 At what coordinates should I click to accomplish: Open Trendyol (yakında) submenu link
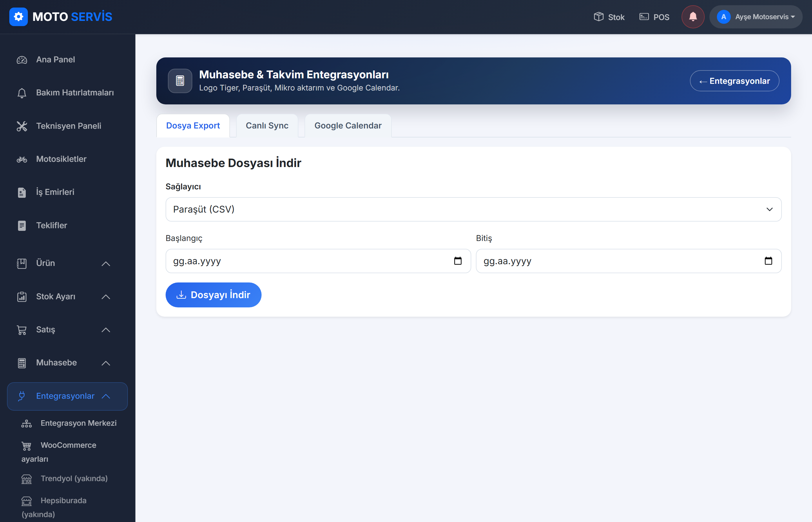click(65, 478)
